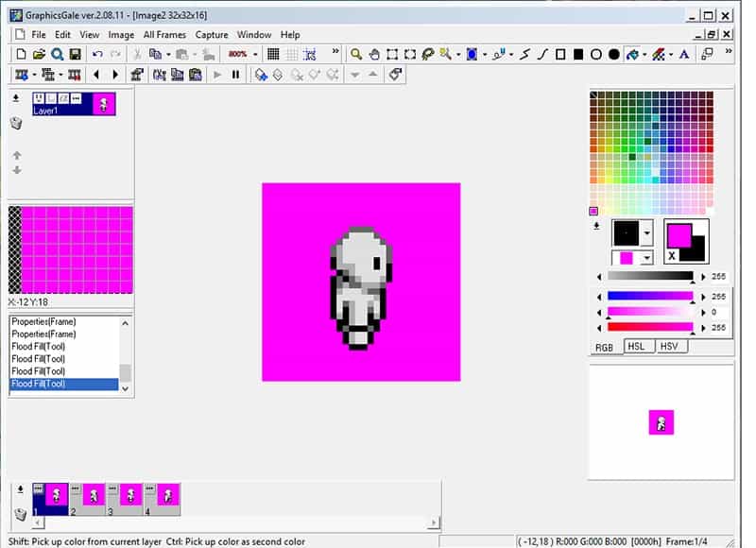The width and height of the screenshot is (756, 548).
Task: Toggle Layer1 visibility checkbox
Action: pos(39,98)
